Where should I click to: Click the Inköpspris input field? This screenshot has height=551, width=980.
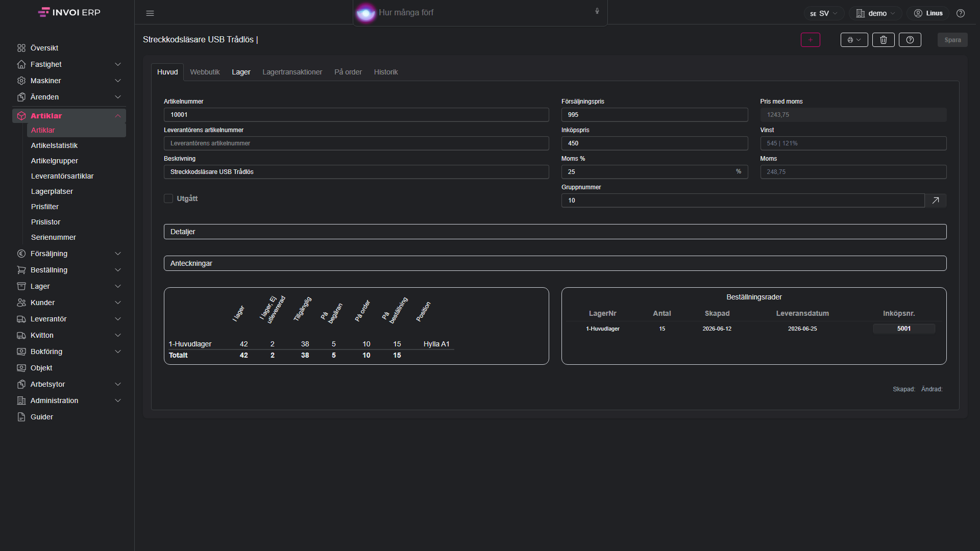click(655, 143)
